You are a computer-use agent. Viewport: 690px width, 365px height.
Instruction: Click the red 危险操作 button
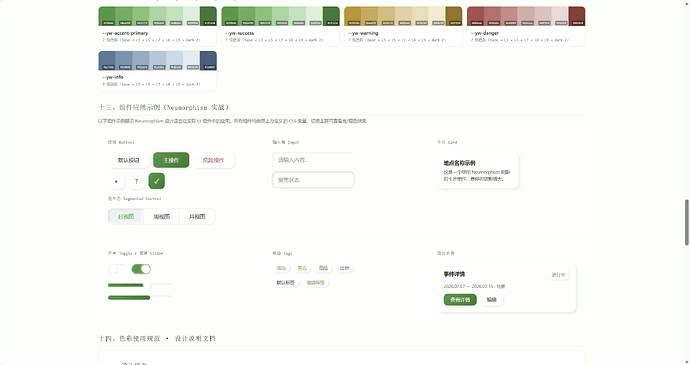click(x=213, y=160)
